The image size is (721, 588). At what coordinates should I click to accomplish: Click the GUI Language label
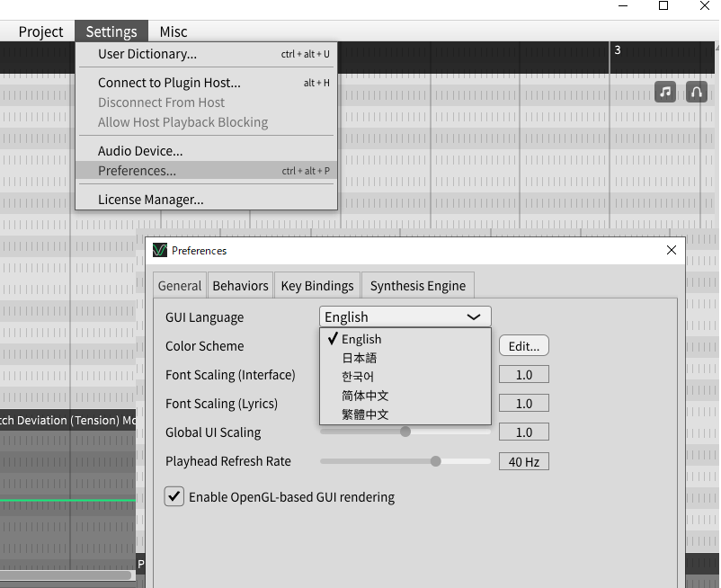(x=205, y=317)
